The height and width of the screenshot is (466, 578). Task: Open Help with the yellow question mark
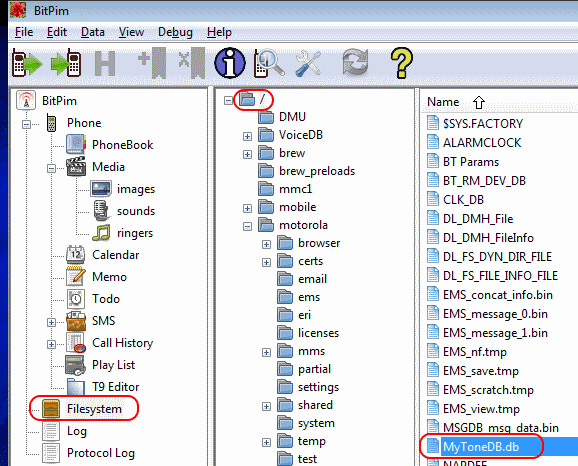(x=401, y=63)
